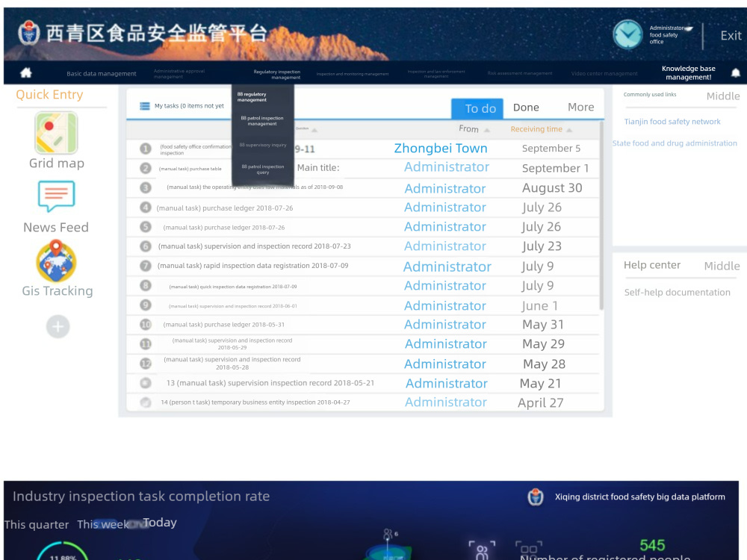Open Zhongbei Town sender link
The image size is (747, 560).
click(441, 148)
